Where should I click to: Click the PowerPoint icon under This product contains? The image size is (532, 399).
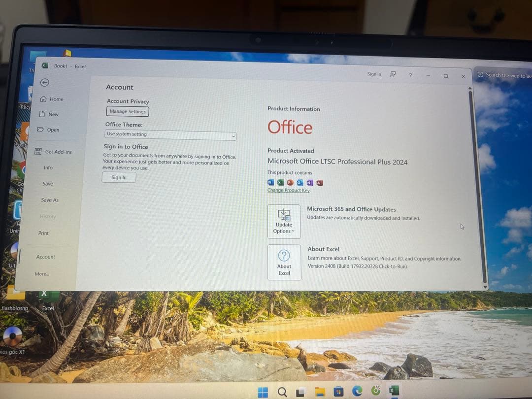(x=290, y=182)
